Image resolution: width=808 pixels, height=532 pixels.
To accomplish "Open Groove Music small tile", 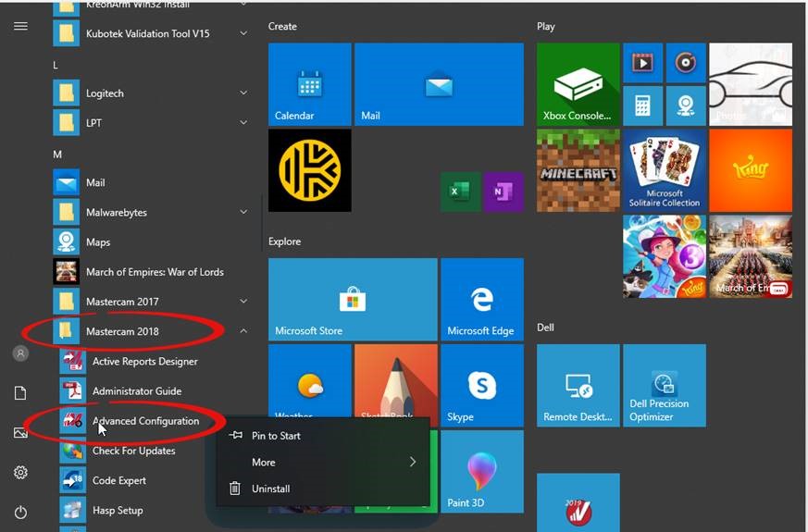I will point(686,63).
